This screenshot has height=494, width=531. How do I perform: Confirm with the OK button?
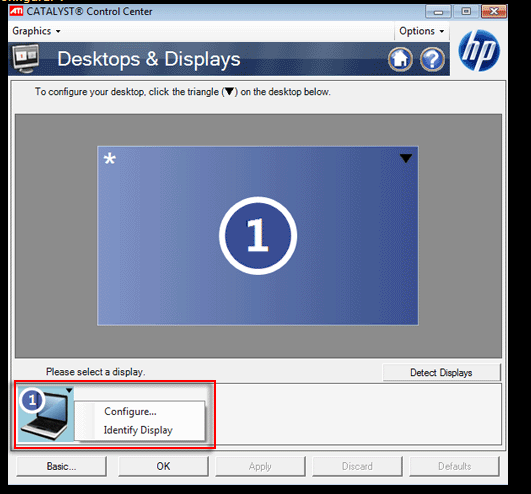click(163, 466)
